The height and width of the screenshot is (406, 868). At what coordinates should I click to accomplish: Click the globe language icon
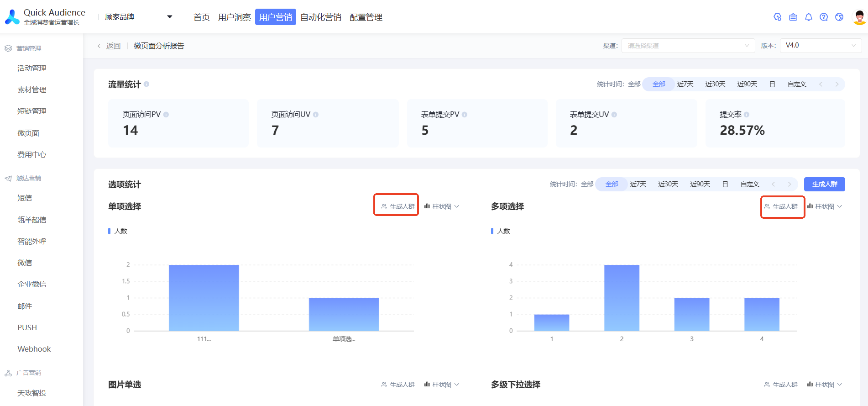click(x=839, y=17)
